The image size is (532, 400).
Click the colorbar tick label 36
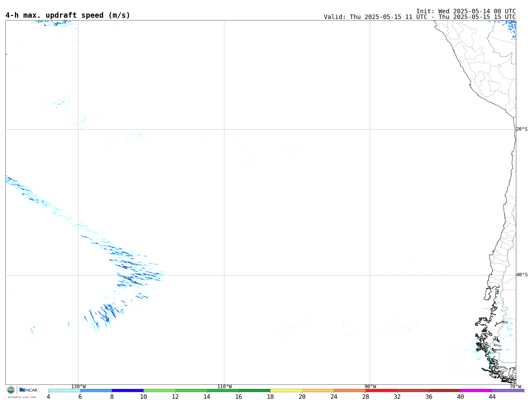[x=429, y=397]
